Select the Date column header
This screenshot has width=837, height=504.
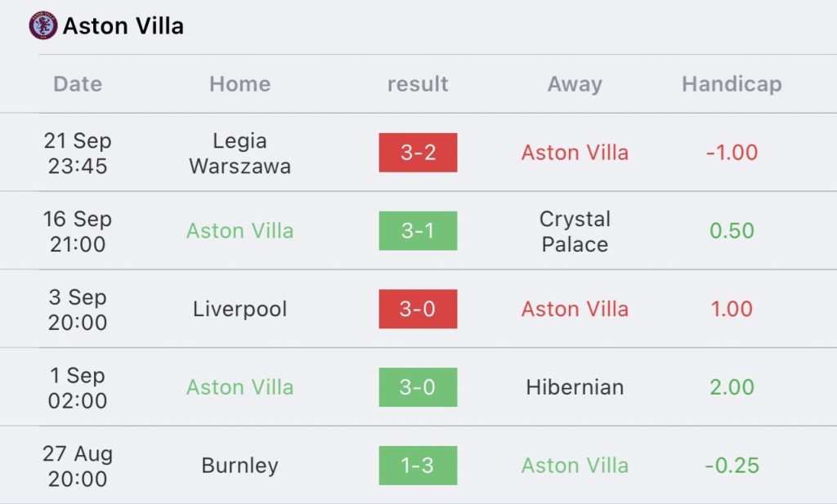78,84
